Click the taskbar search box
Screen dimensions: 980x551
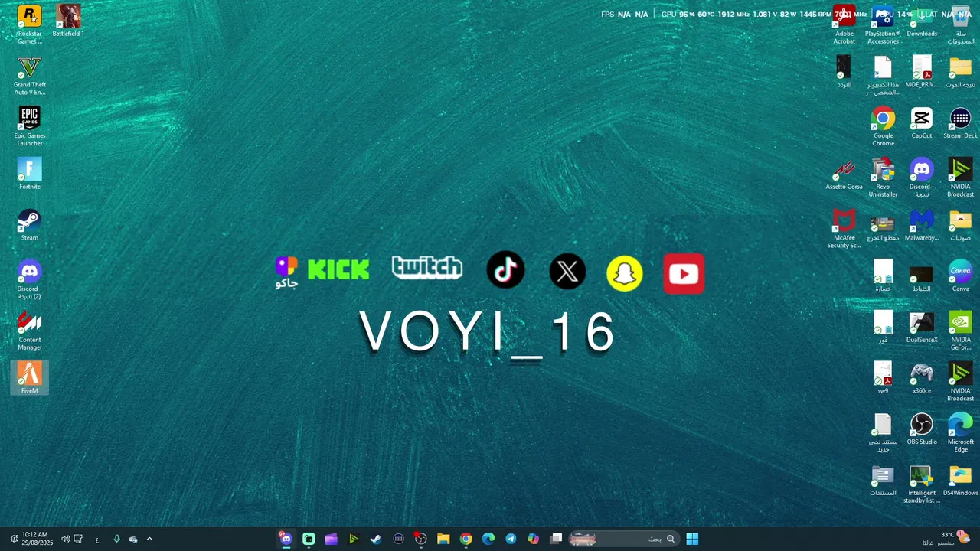623,539
